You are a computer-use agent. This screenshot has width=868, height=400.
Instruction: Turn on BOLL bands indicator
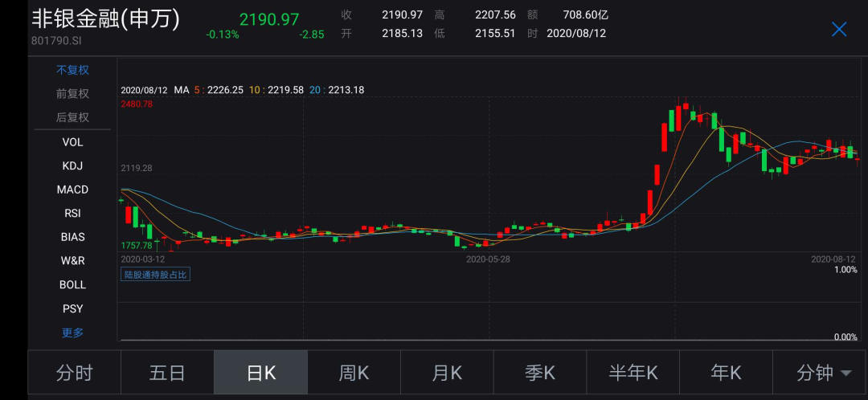pos(72,285)
